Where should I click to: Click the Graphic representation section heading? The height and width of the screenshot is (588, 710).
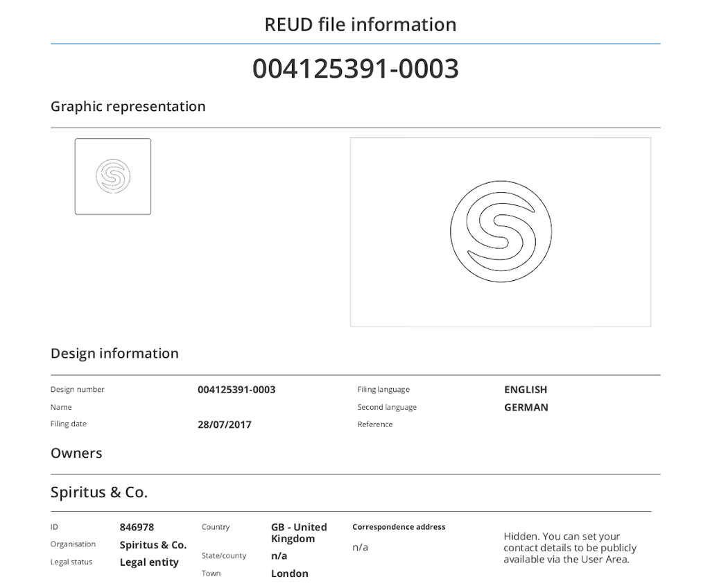coord(128,106)
